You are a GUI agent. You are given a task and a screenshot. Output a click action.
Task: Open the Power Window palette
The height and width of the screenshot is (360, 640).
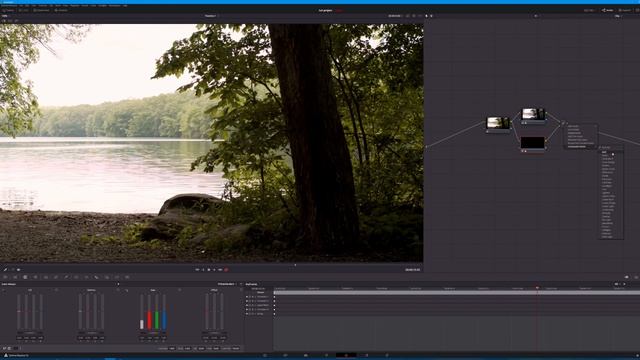pyautogui.click(x=76, y=277)
